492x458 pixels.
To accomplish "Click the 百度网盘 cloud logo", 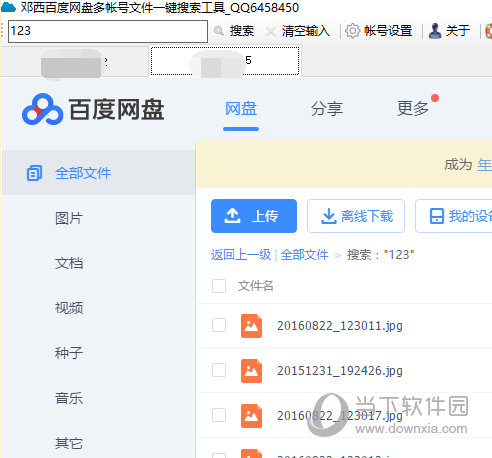I will pyautogui.click(x=42, y=109).
